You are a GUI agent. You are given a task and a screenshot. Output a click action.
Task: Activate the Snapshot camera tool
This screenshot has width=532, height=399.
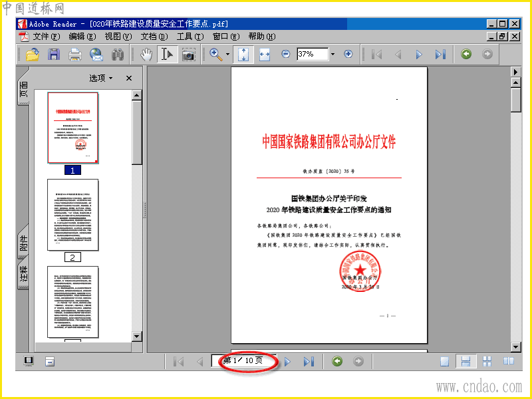188,55
